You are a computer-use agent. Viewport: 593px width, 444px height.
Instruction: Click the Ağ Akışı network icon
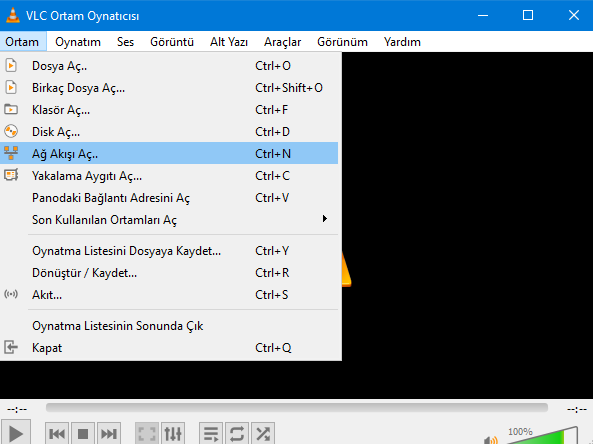11,153
